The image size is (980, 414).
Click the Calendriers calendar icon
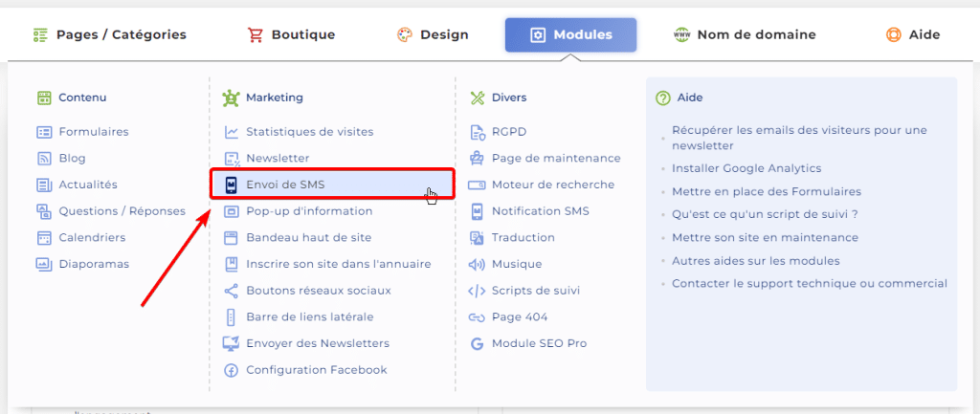click(x=44, y=237)
